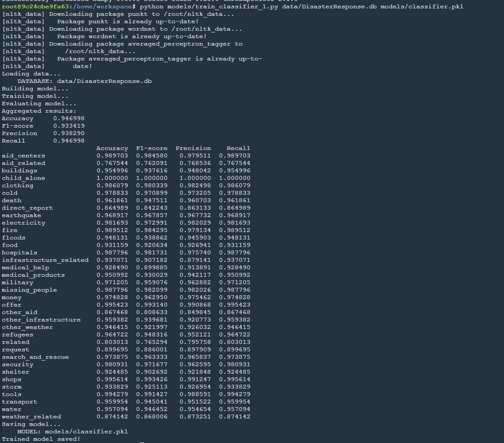The image size is (504, 443).
Task: Click the 'weather_related' row label
Action: pyautogui.click(x=31, y=417)
